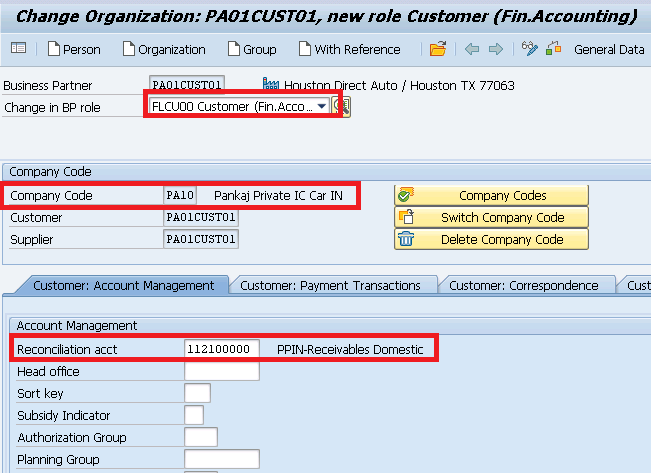Toggle the Subsidy Indicator checkbox
The width and height of the screenshot is (651, 473).
tap(194, 415)
